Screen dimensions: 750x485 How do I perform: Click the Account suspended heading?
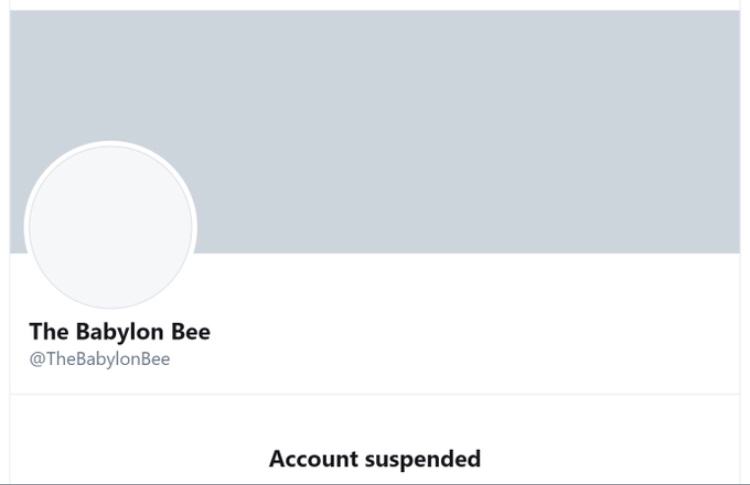pos(374,459)
